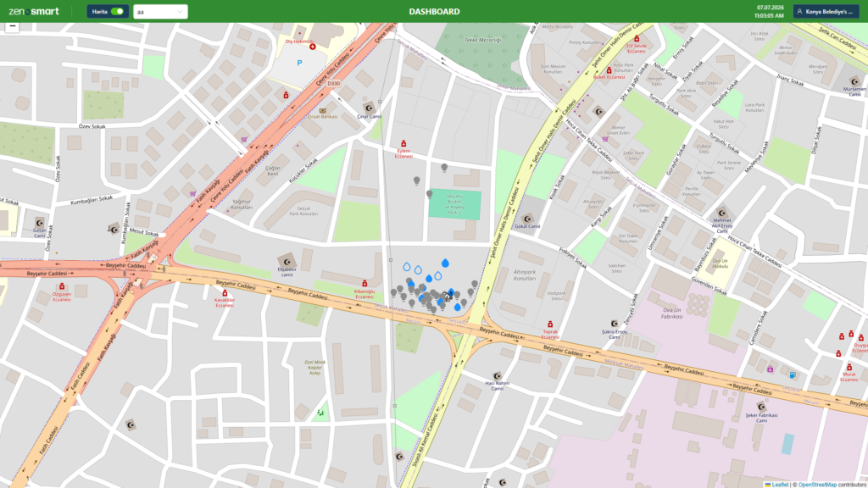Select the gray lamp marker closest to Şehit Ömer Halis Demir Caddesi
This screenshot has width=868, height=488.
[x=475, y=285]
